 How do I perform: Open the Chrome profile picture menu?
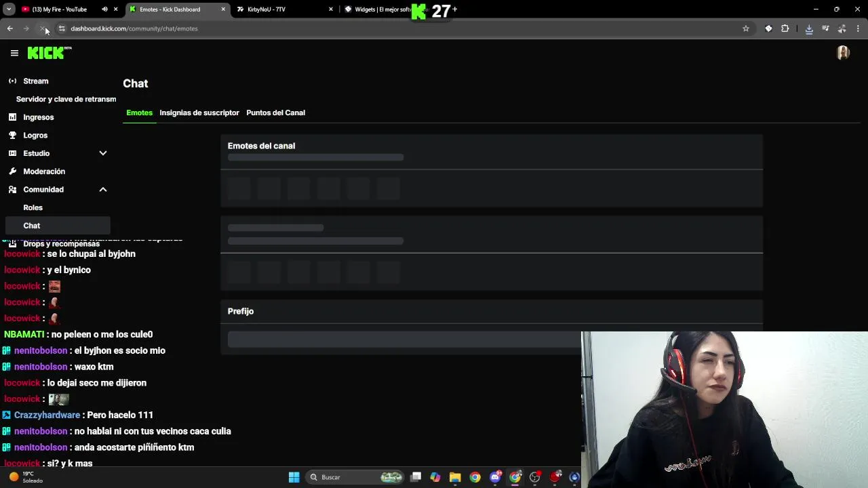click(x=842, y=28)
